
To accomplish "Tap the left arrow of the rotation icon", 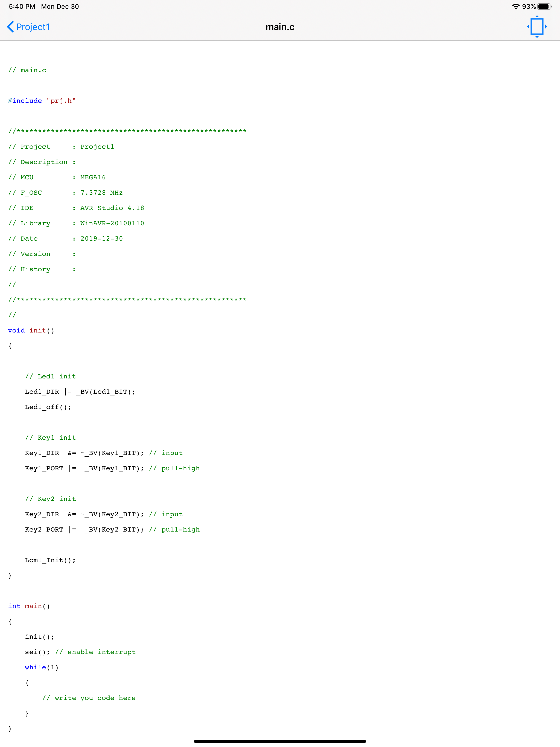I will click(x=528, y=27).
